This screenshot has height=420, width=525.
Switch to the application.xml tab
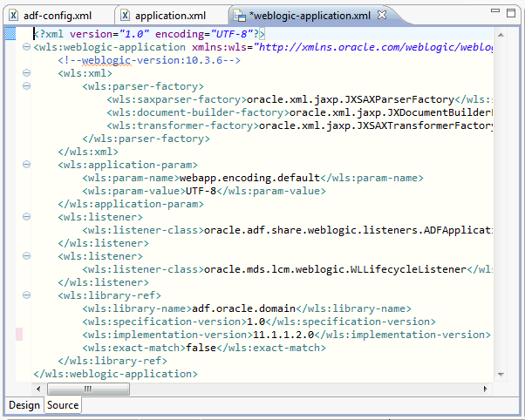(170, 16)
